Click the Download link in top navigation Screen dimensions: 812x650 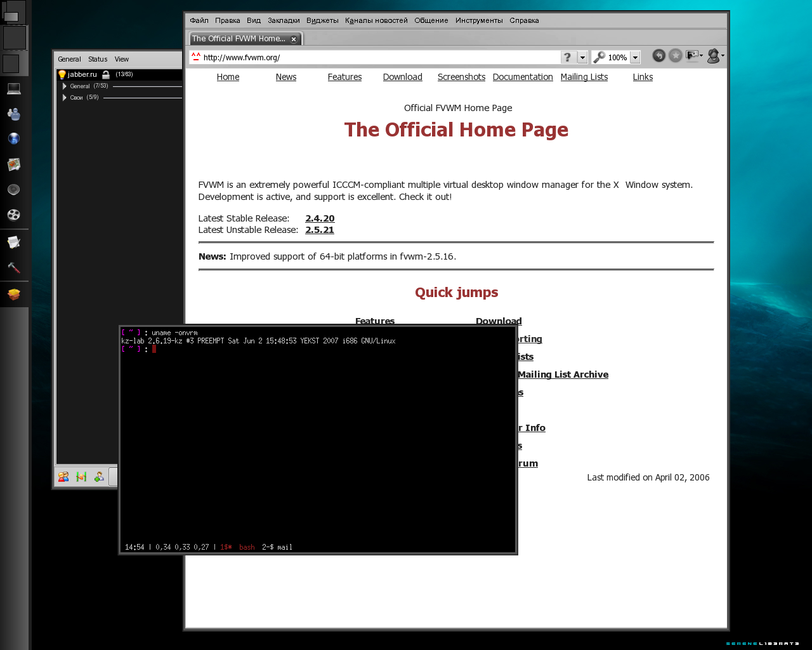pos(403,77)
